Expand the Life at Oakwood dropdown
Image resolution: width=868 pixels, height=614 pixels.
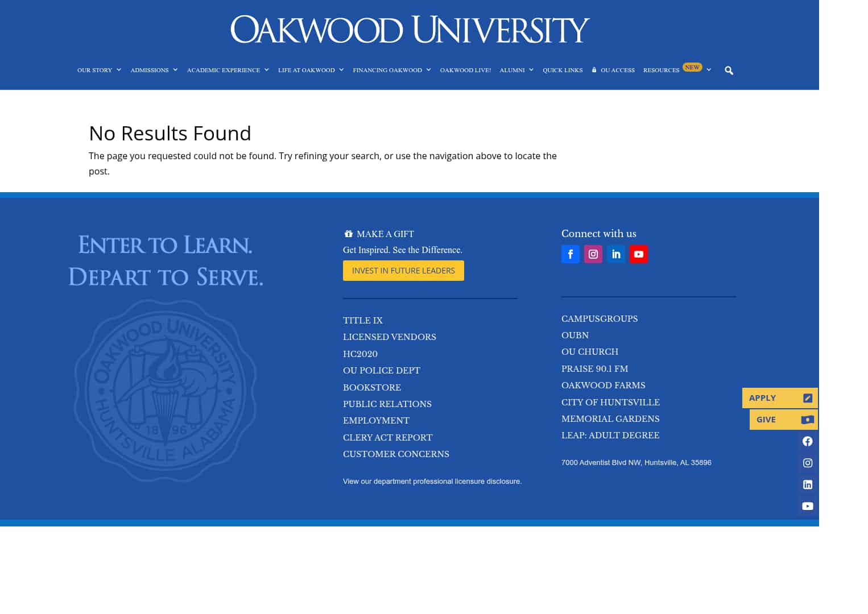(311, 70)
